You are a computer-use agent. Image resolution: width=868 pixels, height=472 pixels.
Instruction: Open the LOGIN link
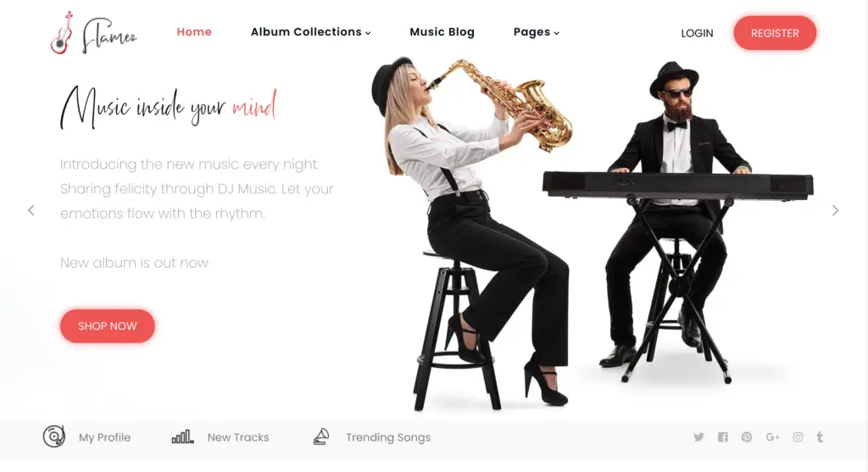[x=697, y=33]
